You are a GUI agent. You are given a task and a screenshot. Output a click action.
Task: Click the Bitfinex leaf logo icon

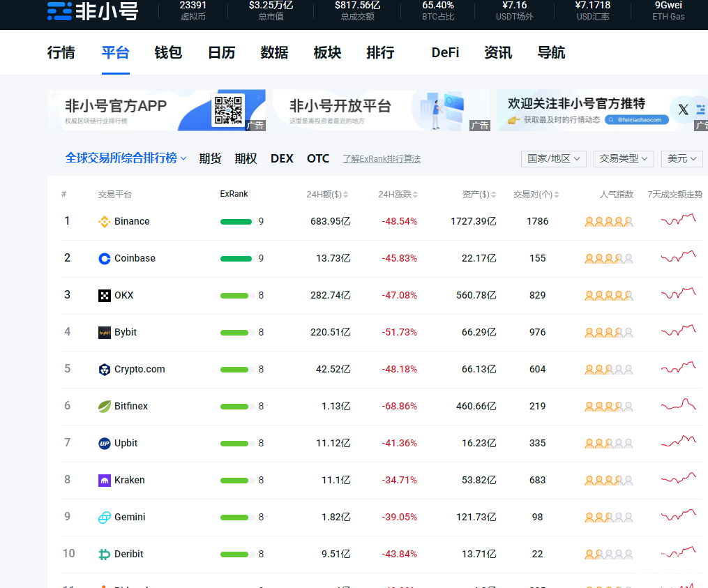(105, 407)
